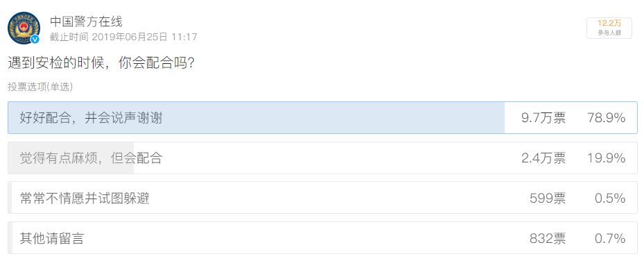Click the blue verified badge on avatar
This screenshot has width=644, height=270.
point(35,39)
